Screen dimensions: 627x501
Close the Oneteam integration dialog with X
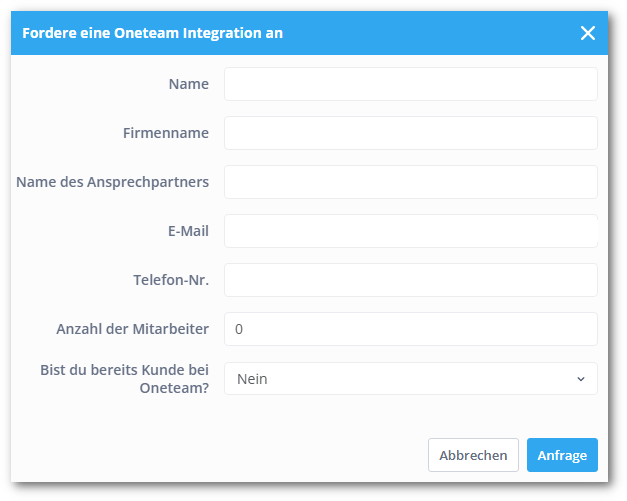coord(588,33)
